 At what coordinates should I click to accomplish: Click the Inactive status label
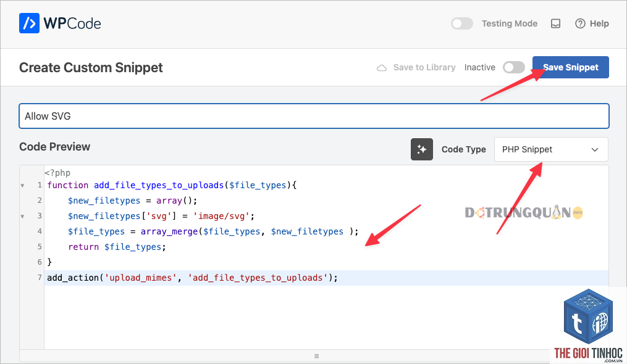click(480, 67)
